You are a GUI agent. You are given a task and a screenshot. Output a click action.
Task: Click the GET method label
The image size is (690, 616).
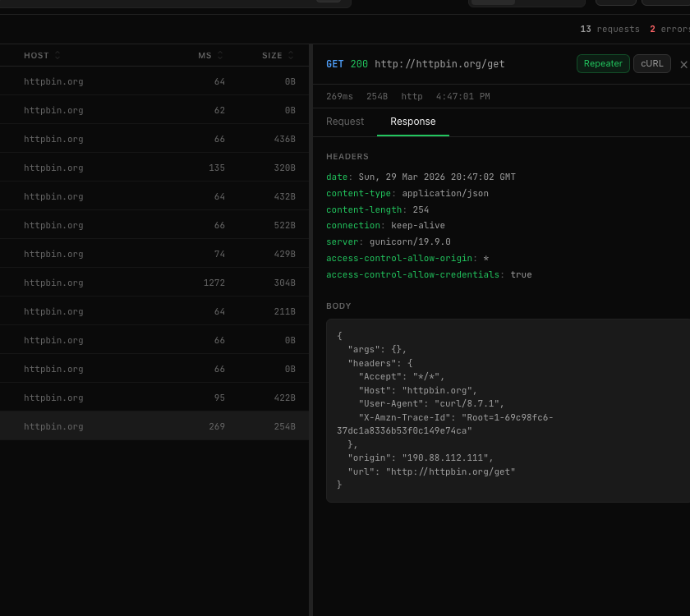[x=334, y=64]
